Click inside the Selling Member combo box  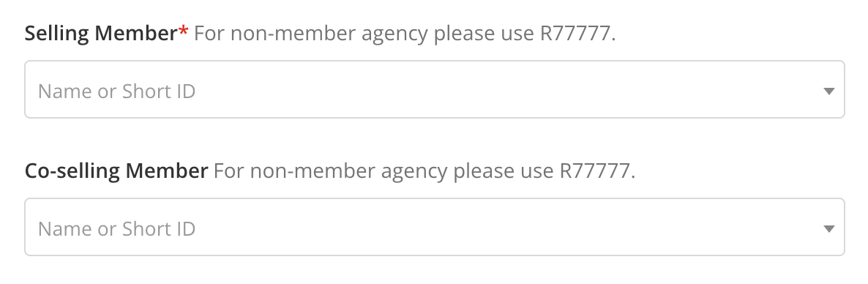435,89
